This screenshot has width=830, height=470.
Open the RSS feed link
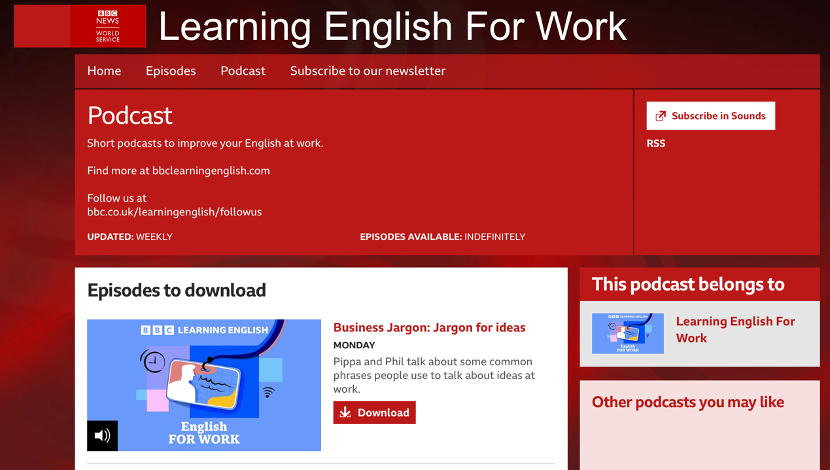pyautogui.click(x=655, y=143)
